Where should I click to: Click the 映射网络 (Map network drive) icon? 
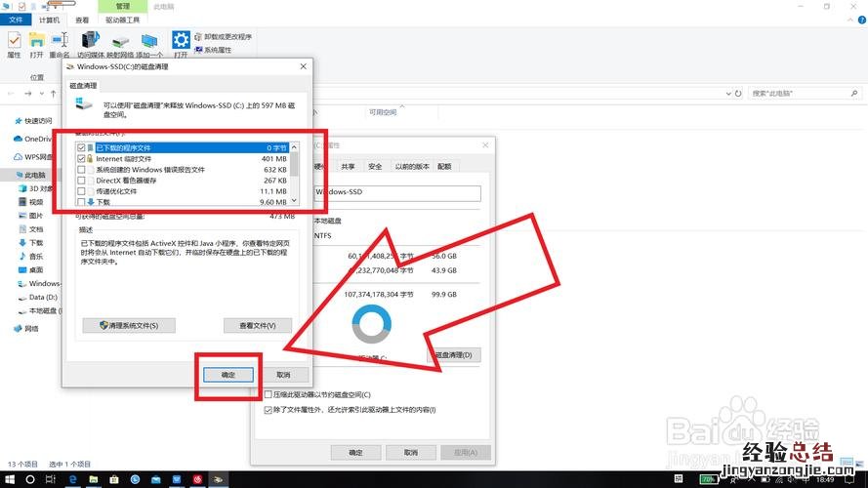[x=121, y=42]
